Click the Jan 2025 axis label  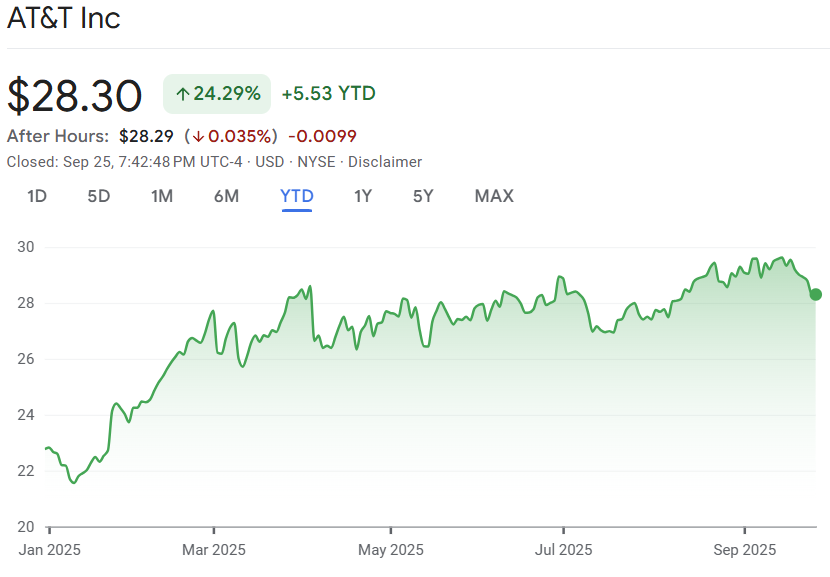(49, 550)
